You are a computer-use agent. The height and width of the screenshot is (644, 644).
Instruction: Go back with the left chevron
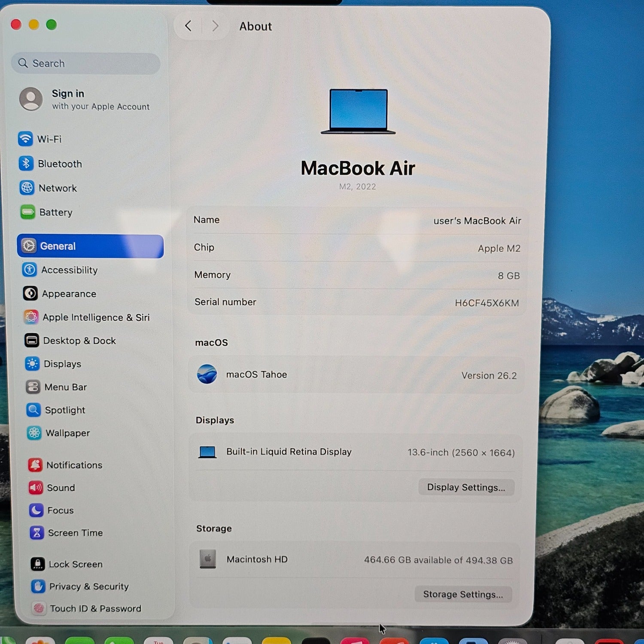pyautogui.click(x=188, y=26)
